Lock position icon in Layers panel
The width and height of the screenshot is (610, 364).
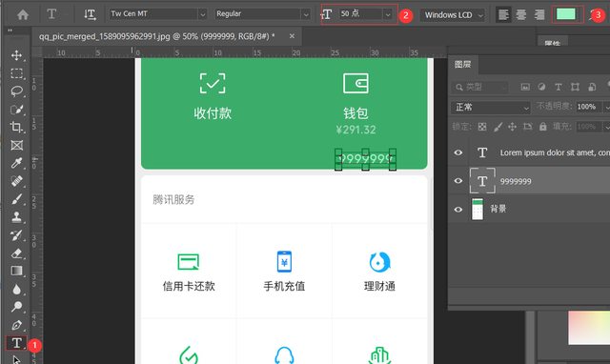pyautogui.click(x=513, y=127)
